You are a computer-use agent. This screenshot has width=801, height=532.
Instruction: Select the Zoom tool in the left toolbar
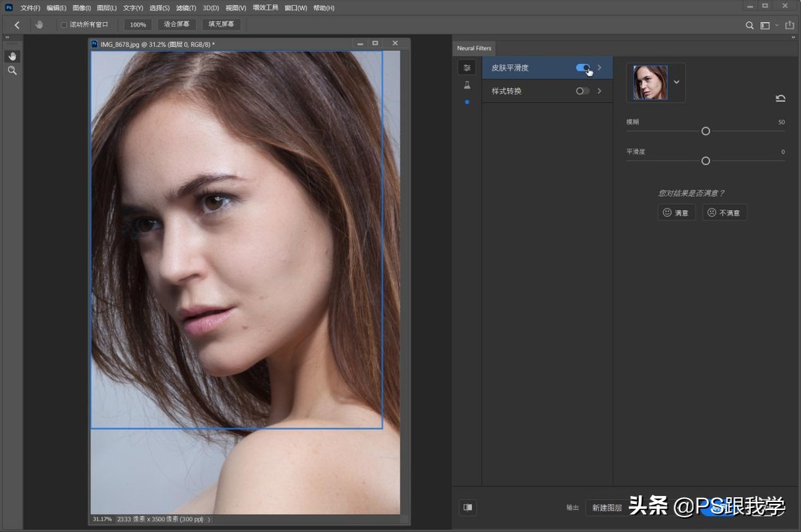[12, 70]
